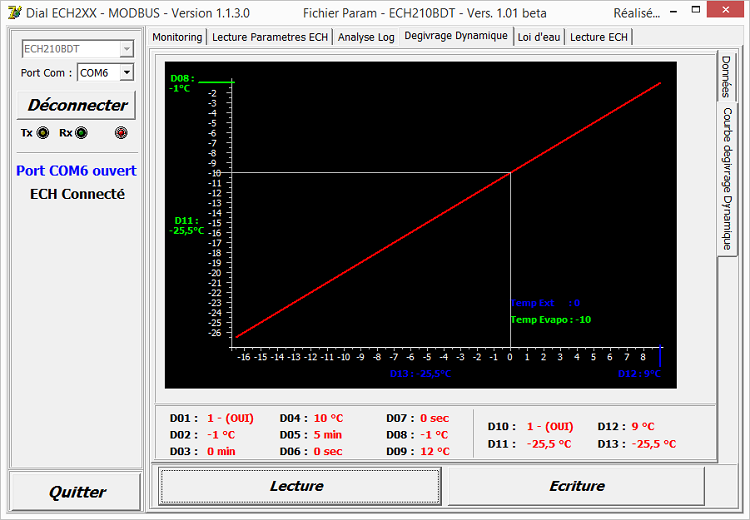Image resolution: width=750 pixels, height=520 pixels.
Task: Go to the Loi d'eau tab
Action: coord(539,37)
